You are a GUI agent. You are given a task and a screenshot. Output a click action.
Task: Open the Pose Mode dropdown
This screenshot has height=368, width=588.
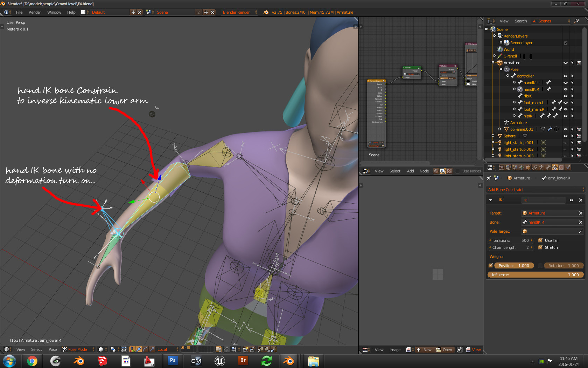(78, 349)
